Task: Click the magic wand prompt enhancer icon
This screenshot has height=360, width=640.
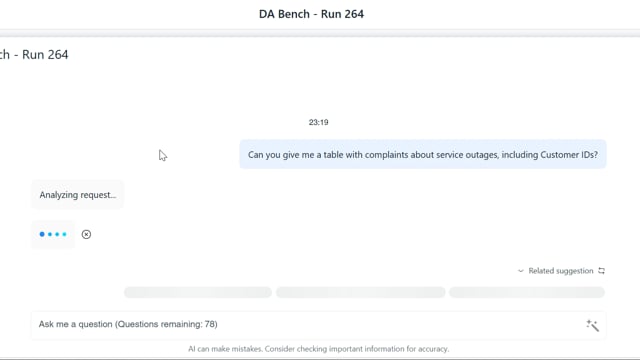Action: (592, 325)
